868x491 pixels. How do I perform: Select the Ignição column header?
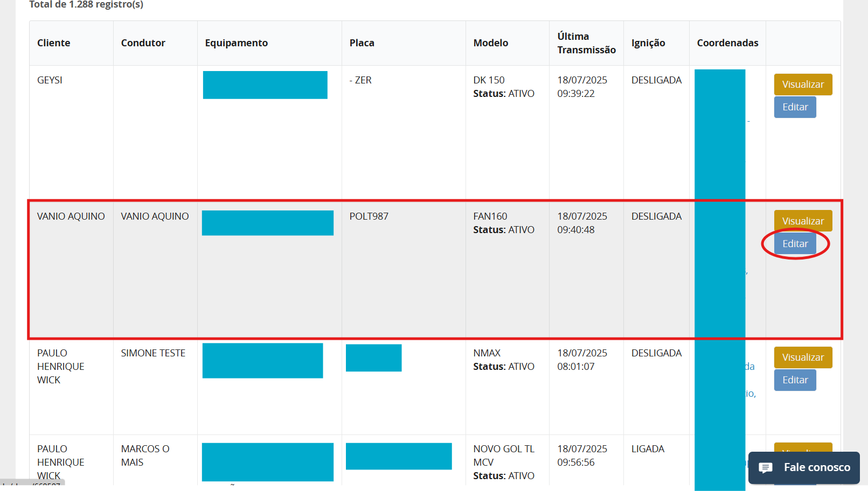pyautogui.click(x=648, y=43)
